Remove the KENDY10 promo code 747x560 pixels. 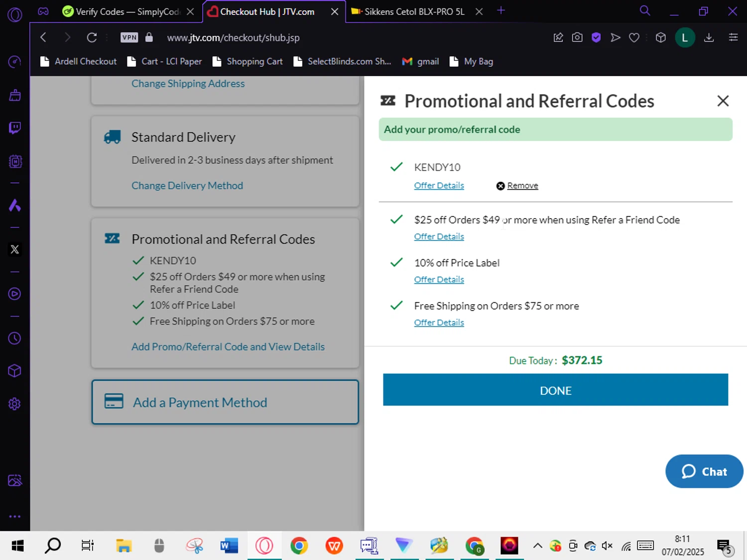pos(517,186)
